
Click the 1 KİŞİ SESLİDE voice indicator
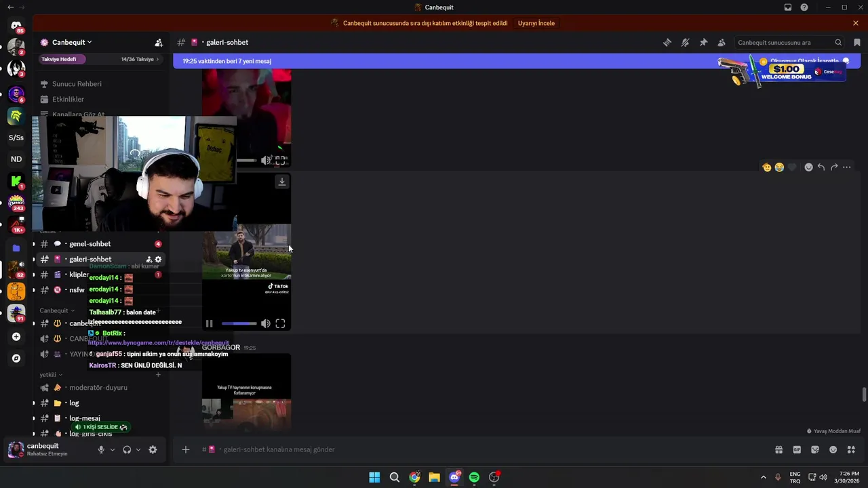click(x=100, y=427)
